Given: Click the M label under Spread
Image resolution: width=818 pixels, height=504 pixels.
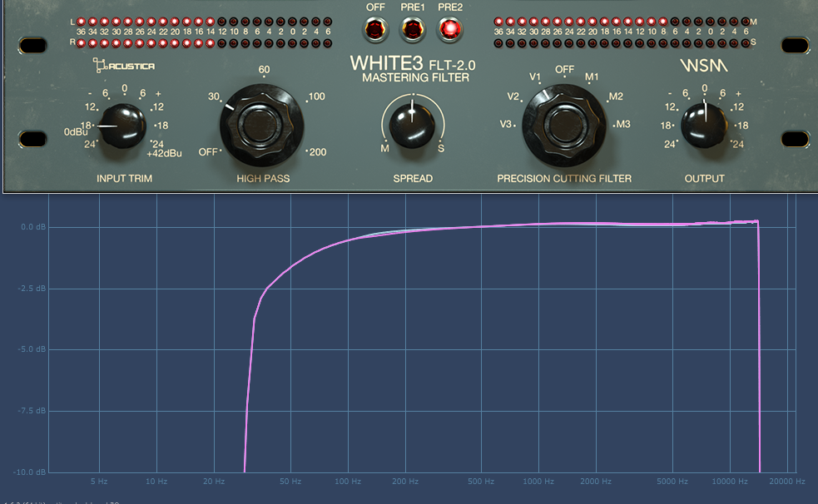Looking at the screenshot, I should tap(384, 149).
